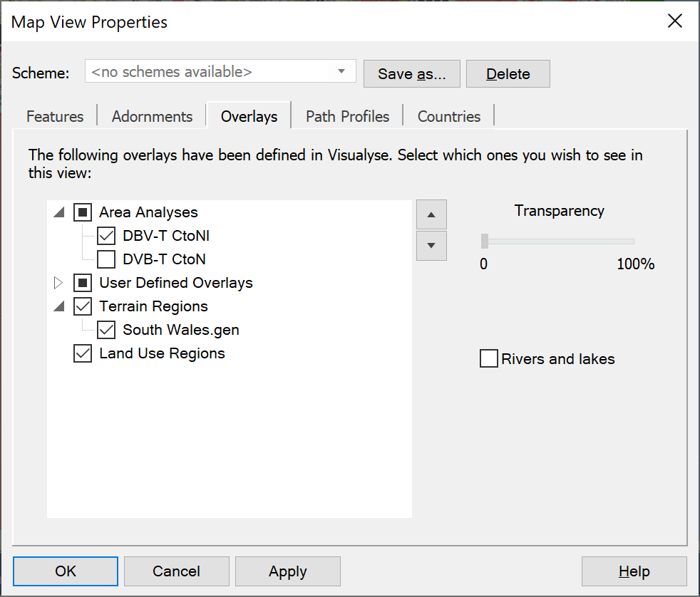Move selected overlay up with arrow button
The image size is (700, 597).
click(431, 214)
